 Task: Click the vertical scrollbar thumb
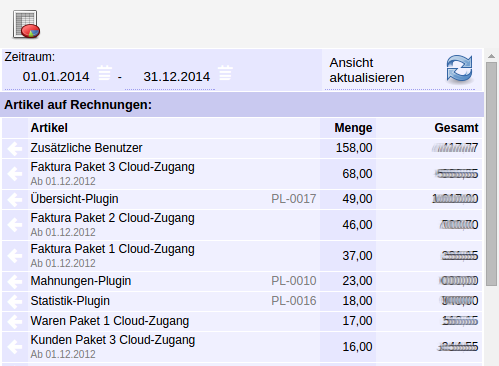[x=491, y=173]
